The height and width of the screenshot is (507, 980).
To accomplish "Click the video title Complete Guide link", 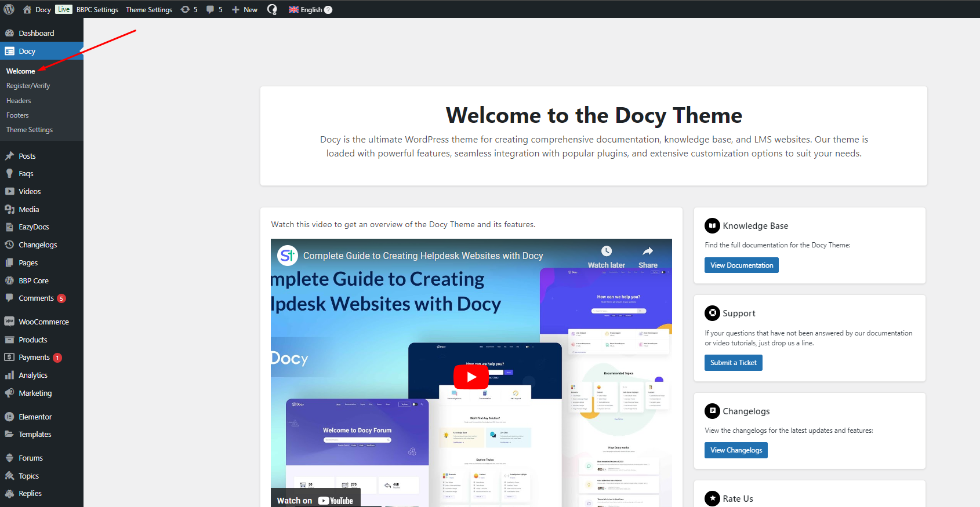I will pyautogui.click(x=423, y=256).
